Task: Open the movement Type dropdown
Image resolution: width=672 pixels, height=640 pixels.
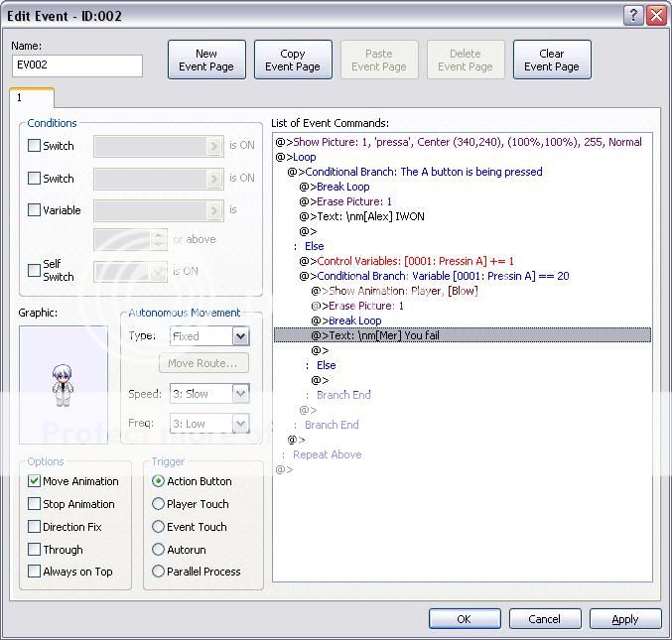Action: [240, 336]
